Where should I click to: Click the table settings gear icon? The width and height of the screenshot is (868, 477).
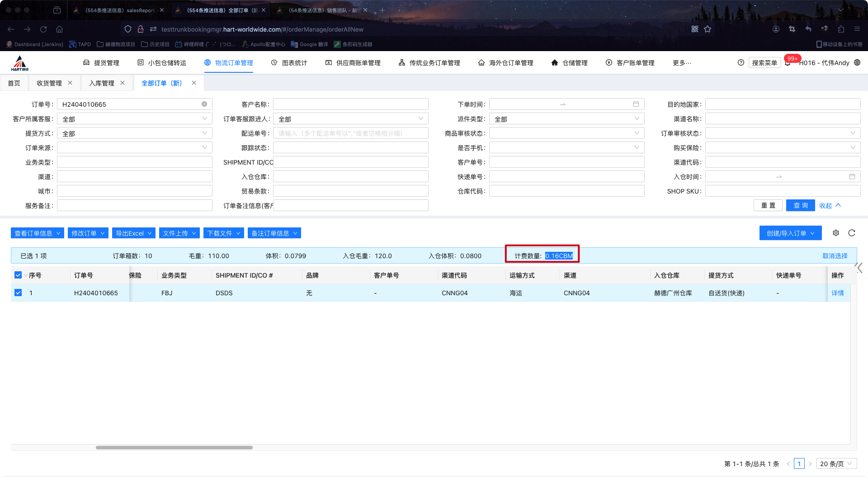pos(836,233)
